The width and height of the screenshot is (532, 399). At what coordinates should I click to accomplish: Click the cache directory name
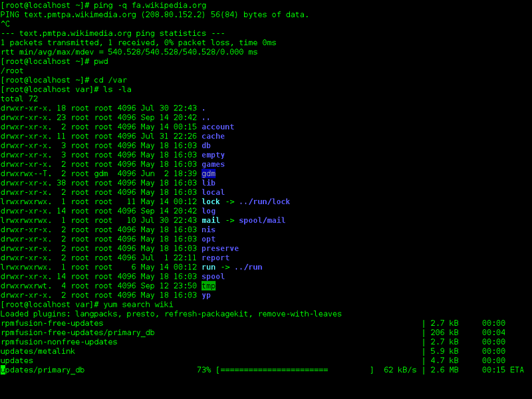[x=213, y=136]
